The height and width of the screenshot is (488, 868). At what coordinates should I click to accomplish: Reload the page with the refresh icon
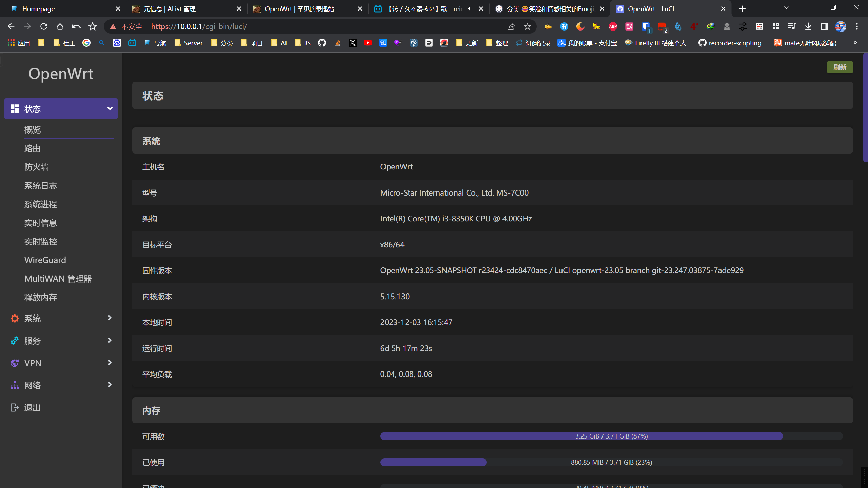[x=44, y=26]
